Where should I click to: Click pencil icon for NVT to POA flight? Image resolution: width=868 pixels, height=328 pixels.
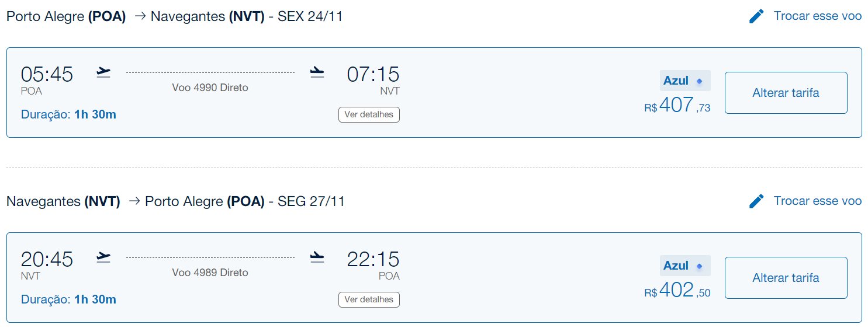point(756,201)
